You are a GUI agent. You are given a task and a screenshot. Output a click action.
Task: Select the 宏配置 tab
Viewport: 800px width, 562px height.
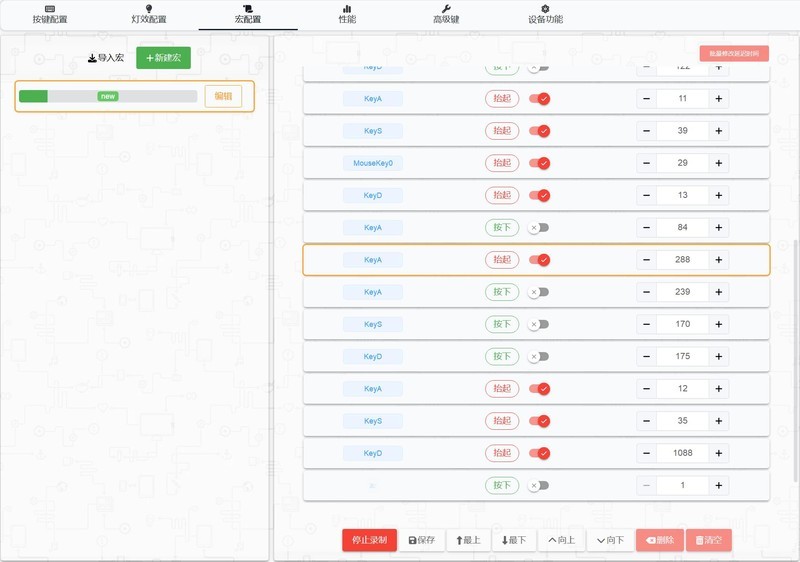[x=248, y=15]
